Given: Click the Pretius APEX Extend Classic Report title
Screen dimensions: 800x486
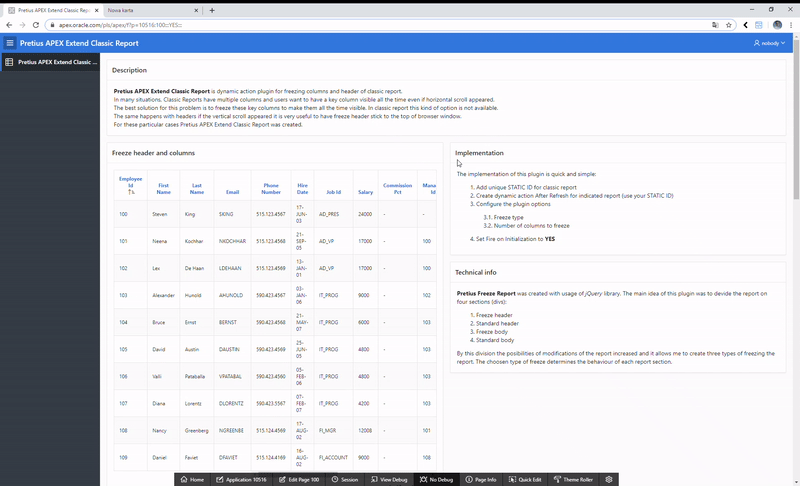Looking at the screenshot, I should tap(79, 43).
